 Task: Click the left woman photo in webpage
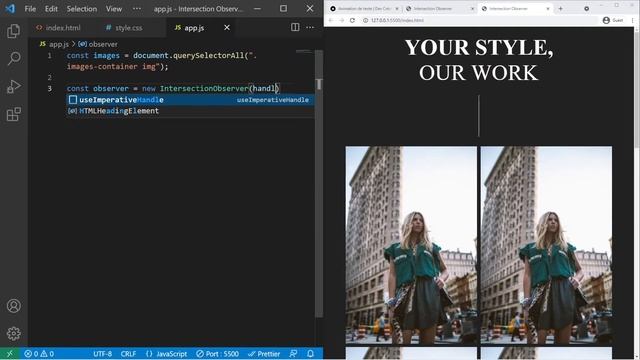point(411,246)
